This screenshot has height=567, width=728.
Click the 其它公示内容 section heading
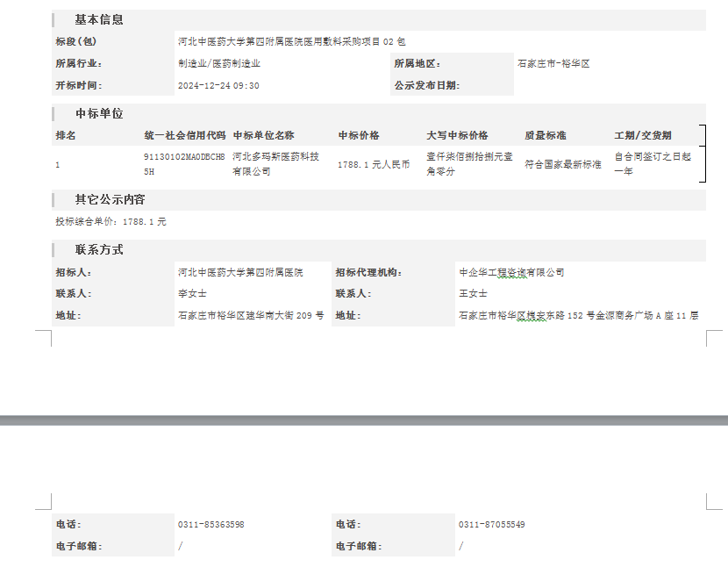pyautogui.click(x=110, y=199)
